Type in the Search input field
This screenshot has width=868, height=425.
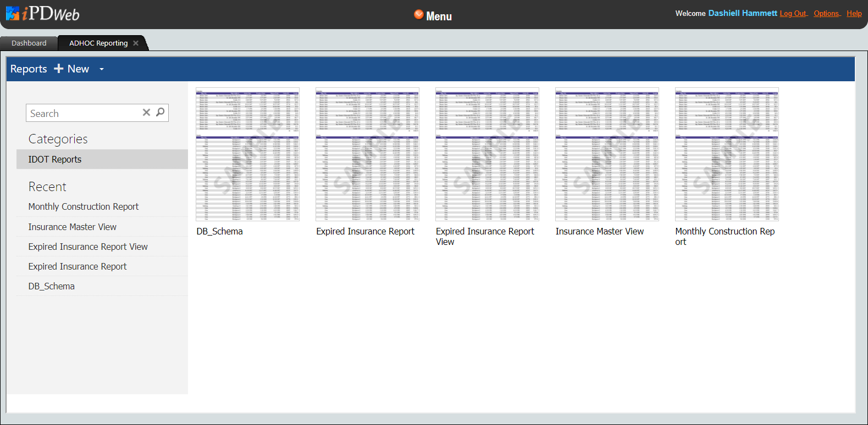tap(82, 113)
